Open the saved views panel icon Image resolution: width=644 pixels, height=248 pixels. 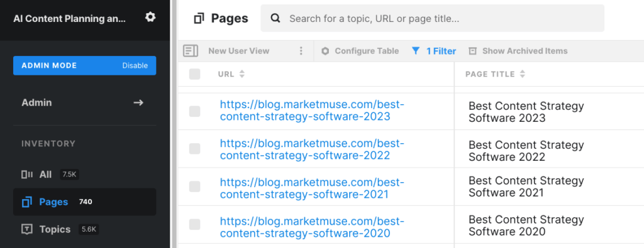pyautogui.click(x=190, y=51)
